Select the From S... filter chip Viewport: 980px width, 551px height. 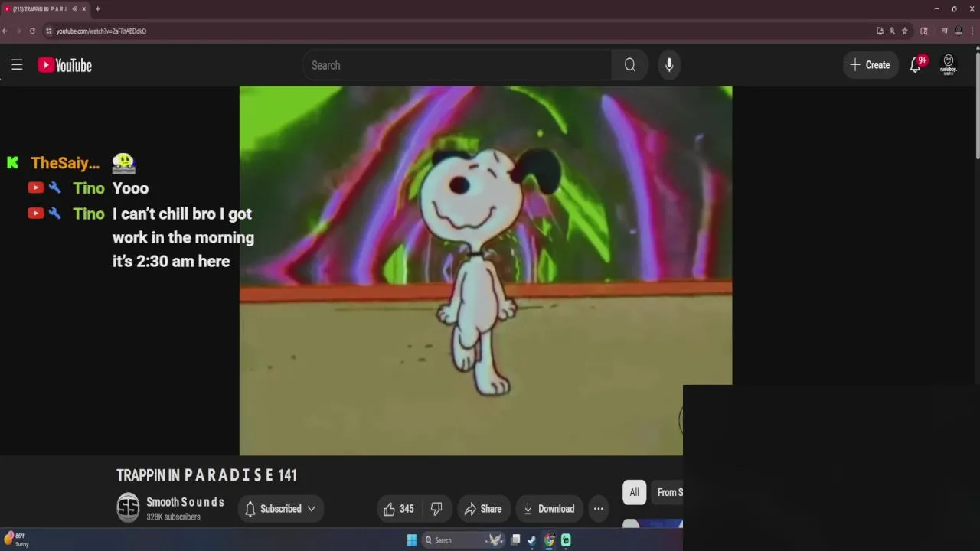(x=668, y=492)
